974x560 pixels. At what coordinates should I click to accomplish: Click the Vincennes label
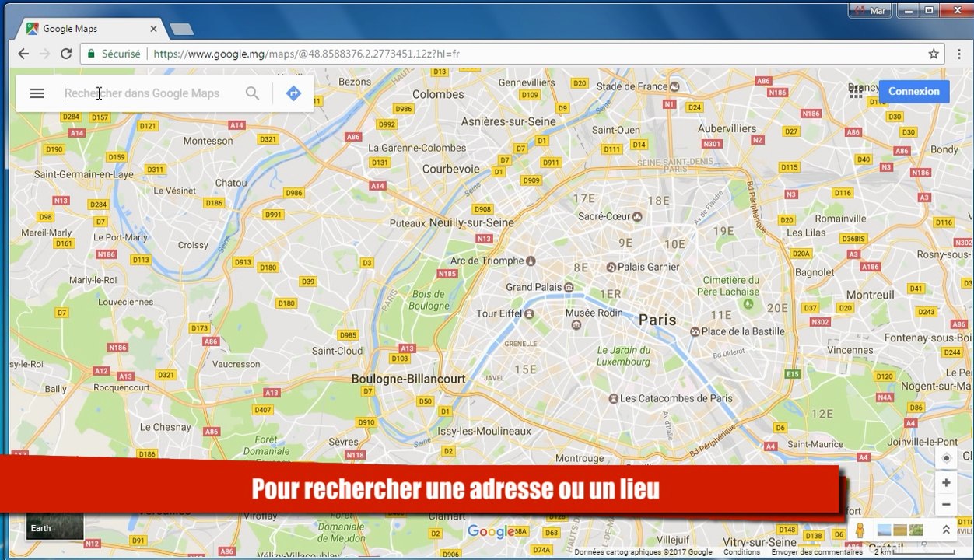point(850,350)
